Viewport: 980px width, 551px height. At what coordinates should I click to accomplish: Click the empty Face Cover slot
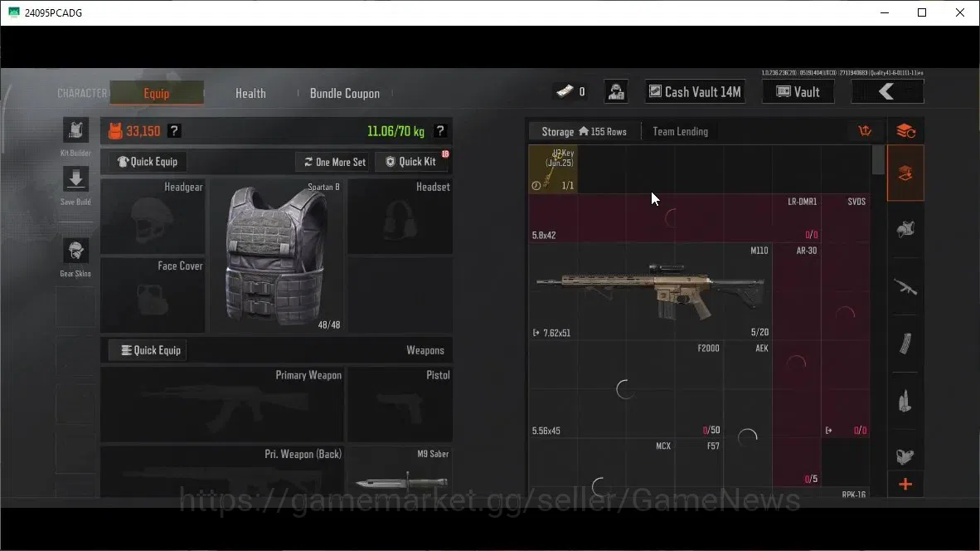point(153,295)
